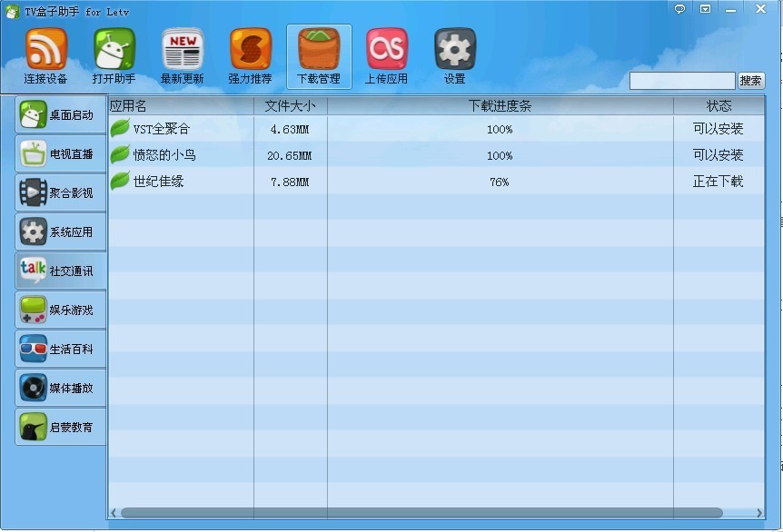Click the horizontal scrollbar thumb
The image size is (783, 532).
click(422, 513)
